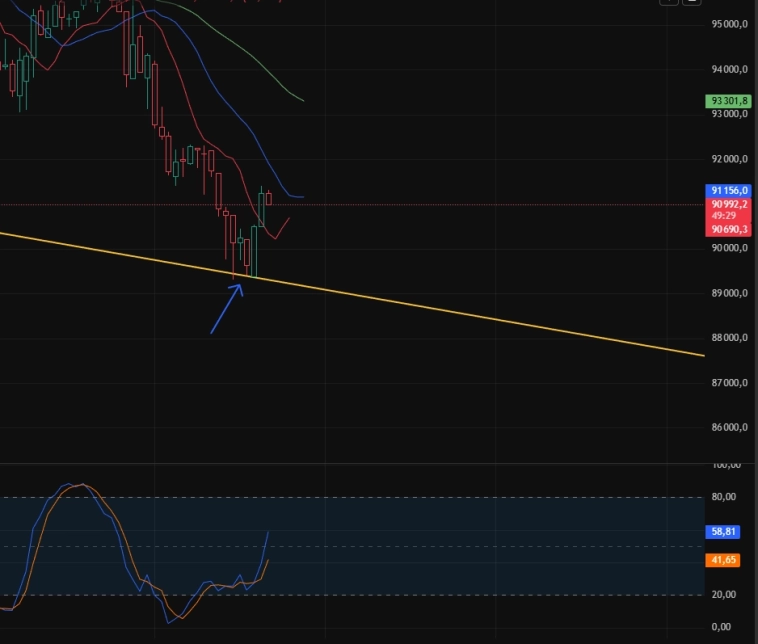Click the red 90 690,3 price tag

[728, 229]
